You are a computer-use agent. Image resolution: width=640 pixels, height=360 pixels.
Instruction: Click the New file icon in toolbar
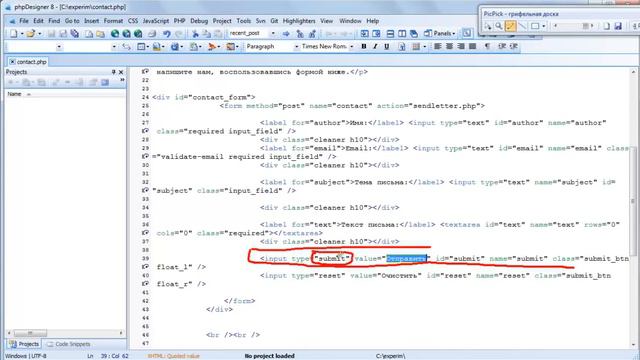[13, 33]
